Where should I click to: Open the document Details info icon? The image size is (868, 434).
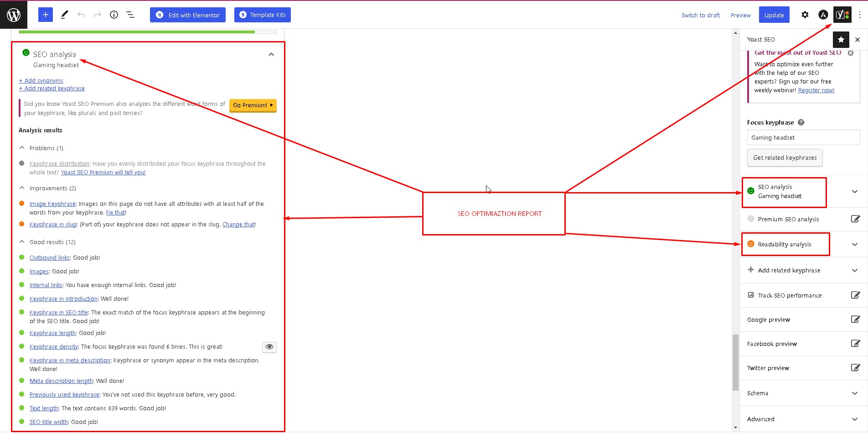click(x=114, y=14)
